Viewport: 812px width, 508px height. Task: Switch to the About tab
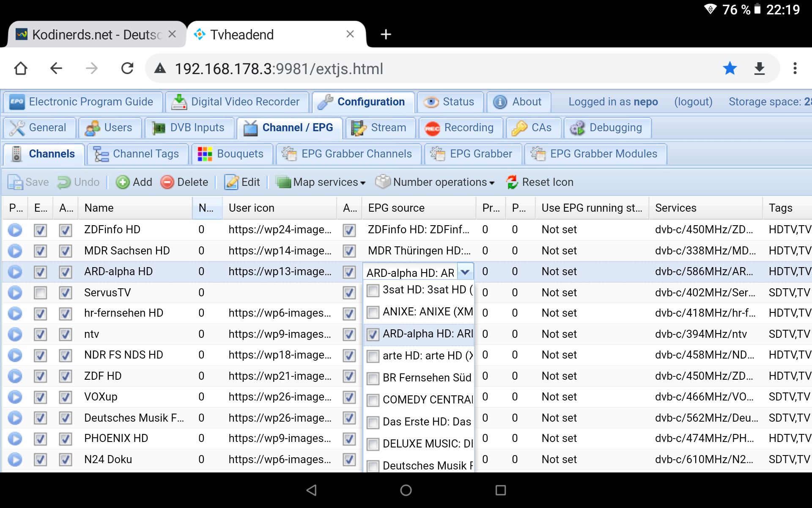(519, 102)
